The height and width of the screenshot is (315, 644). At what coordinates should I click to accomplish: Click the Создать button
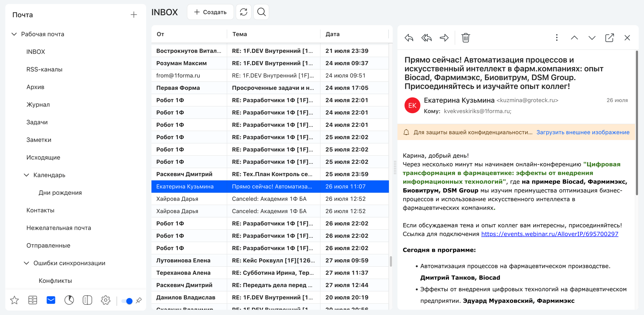click(210, 12)
